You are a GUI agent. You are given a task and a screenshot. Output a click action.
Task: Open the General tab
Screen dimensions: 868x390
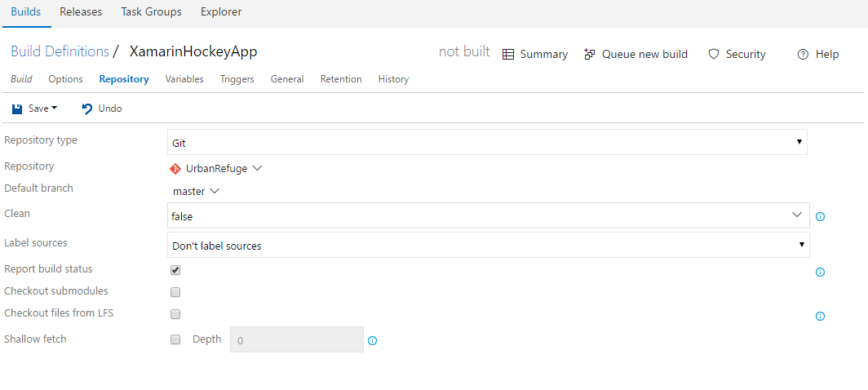(x=287, y=79)
